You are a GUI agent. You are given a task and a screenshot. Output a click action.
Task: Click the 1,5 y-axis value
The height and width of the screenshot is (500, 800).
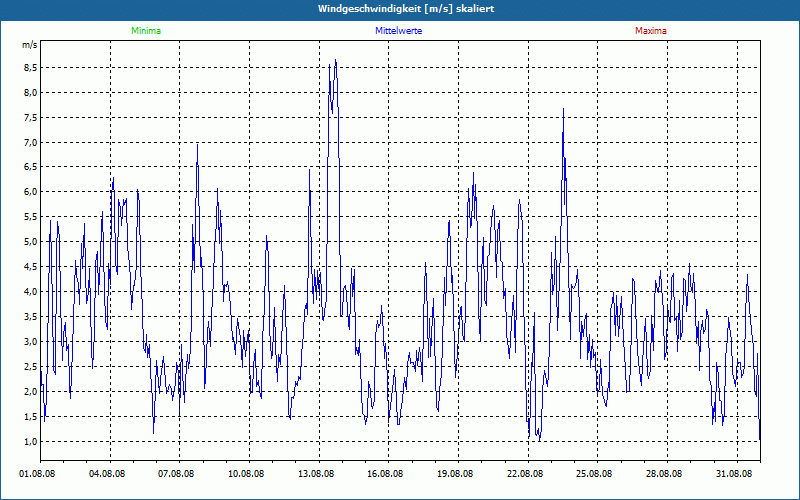point(31,417)
